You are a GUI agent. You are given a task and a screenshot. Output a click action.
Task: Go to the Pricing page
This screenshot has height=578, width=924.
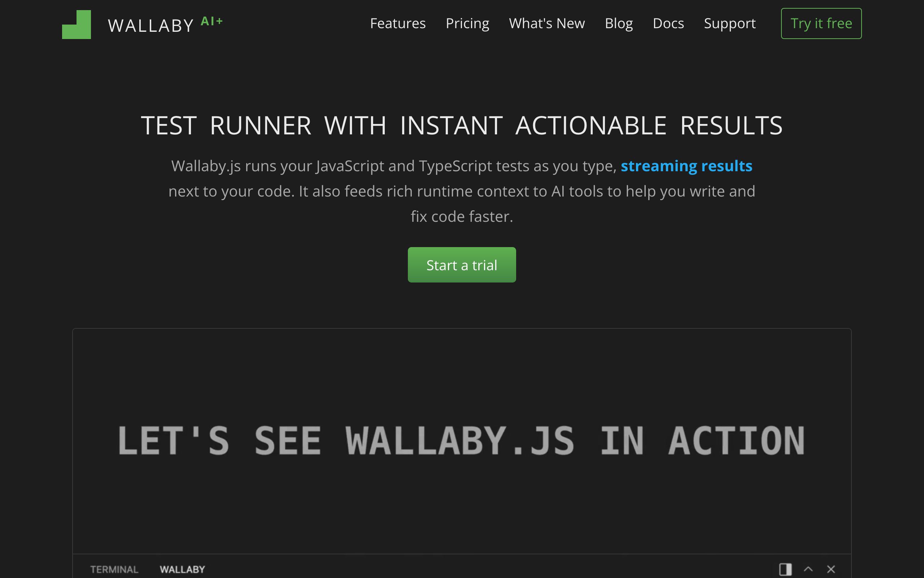tap(467, 23)
